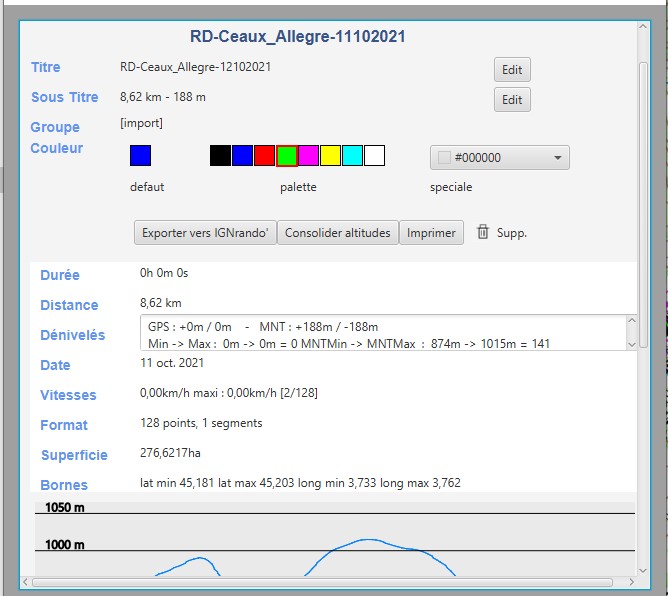Pick the cyan palette swatch
The image size is (668, 596).
[353, 156]
